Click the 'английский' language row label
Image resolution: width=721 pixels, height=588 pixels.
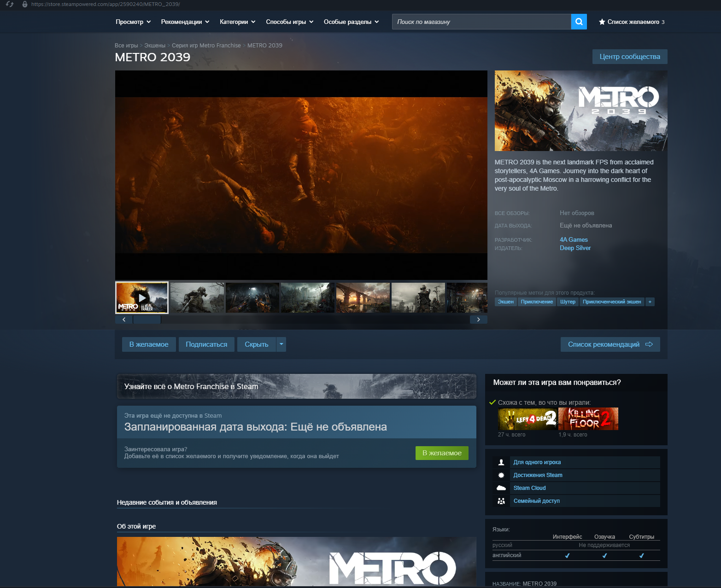507,555
